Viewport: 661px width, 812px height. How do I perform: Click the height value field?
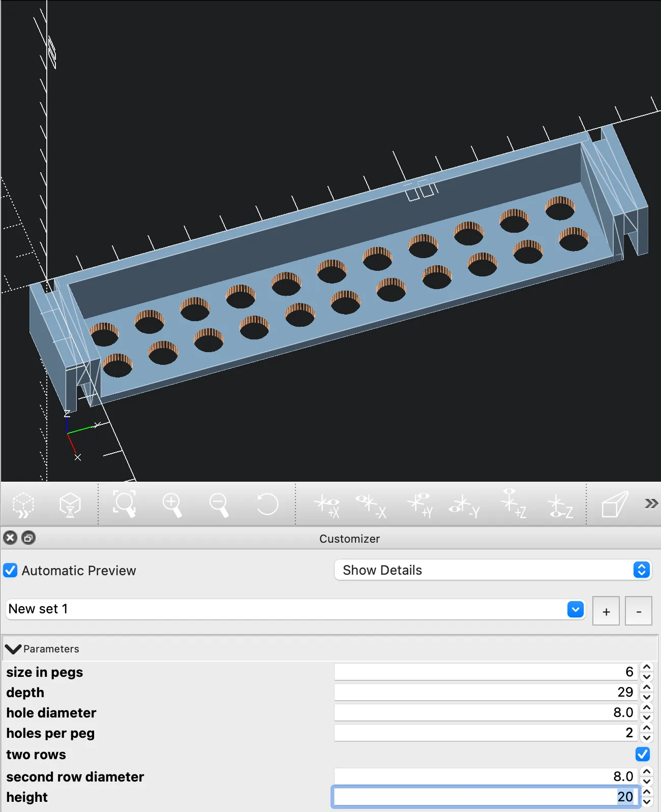pyautogui.click(x=486, y=797)
